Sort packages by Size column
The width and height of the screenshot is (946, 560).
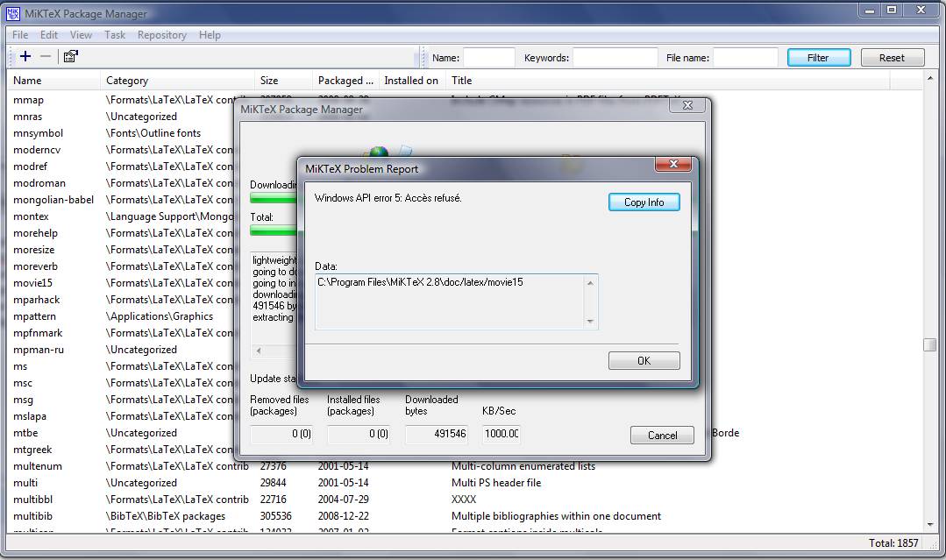283,80
